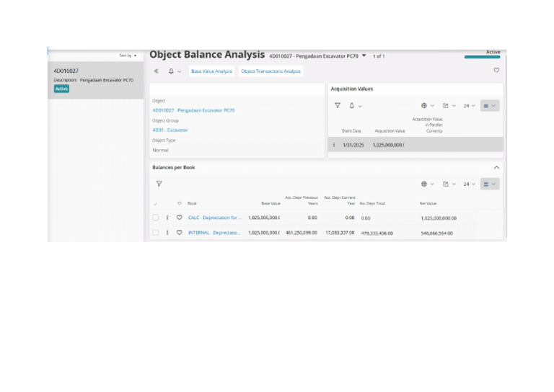Open the bell notification icon in header toolbar

171,71
